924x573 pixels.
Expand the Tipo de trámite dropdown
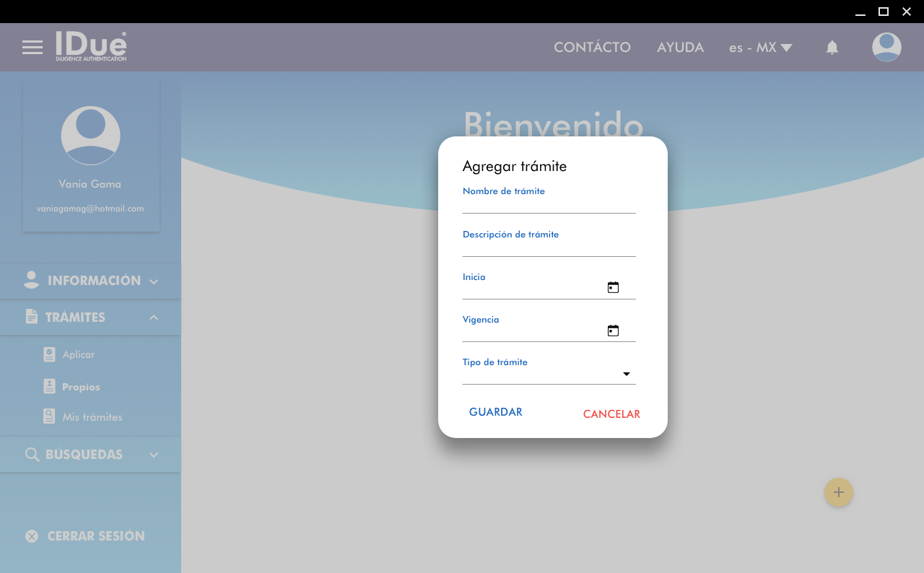(x=626, y=374)
